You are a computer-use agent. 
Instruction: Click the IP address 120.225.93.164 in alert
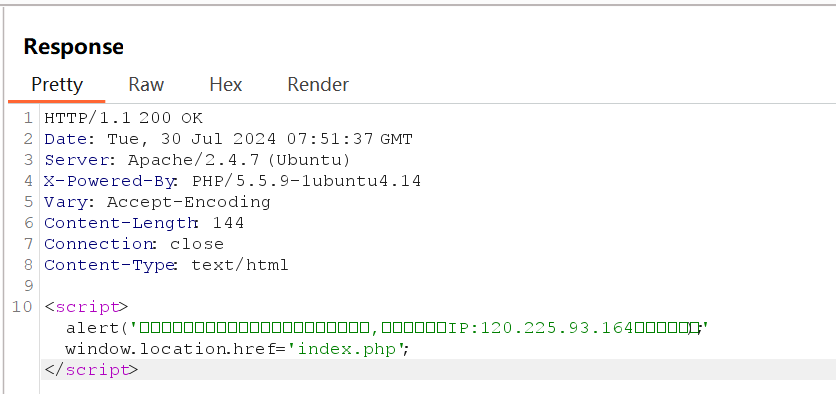point(556,328)
